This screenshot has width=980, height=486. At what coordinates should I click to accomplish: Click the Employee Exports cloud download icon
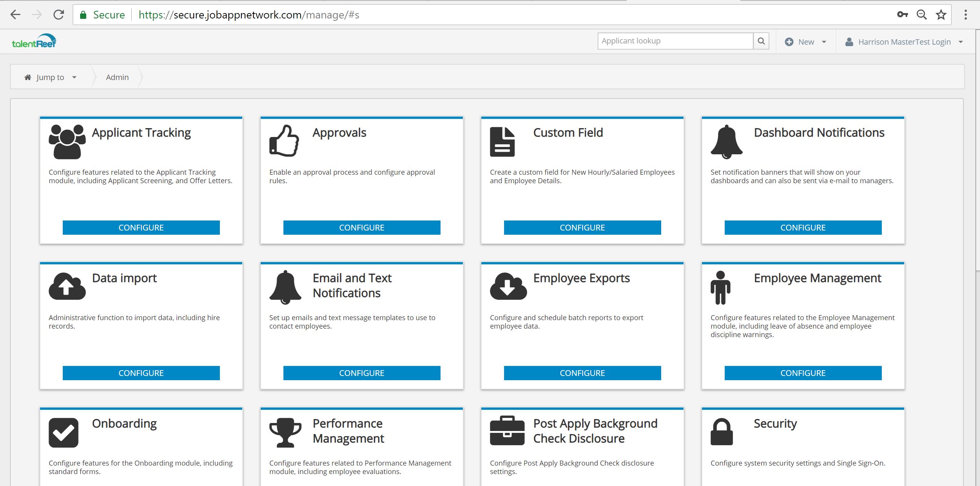(508, 286)
